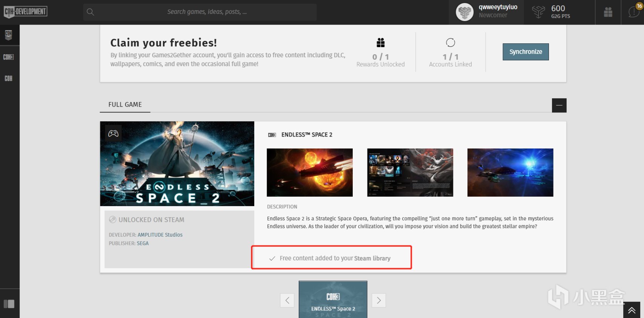644x318 pixels.
Task: Open the qwweeytuyiuo profile avatar
Action: point(465,12)
